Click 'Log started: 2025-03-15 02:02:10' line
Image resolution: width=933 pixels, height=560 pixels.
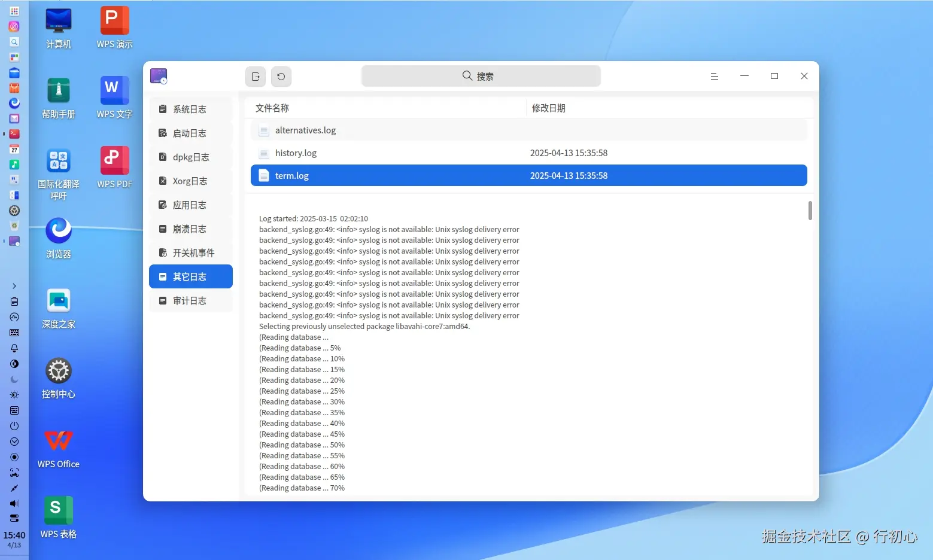coord(314,219)
